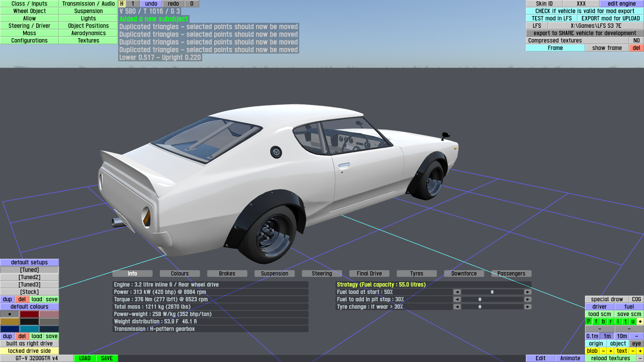The height and width of the screenshot is (362, 644).
Task: Click EXPORT mod for UPLOAD
Action: 610,18
